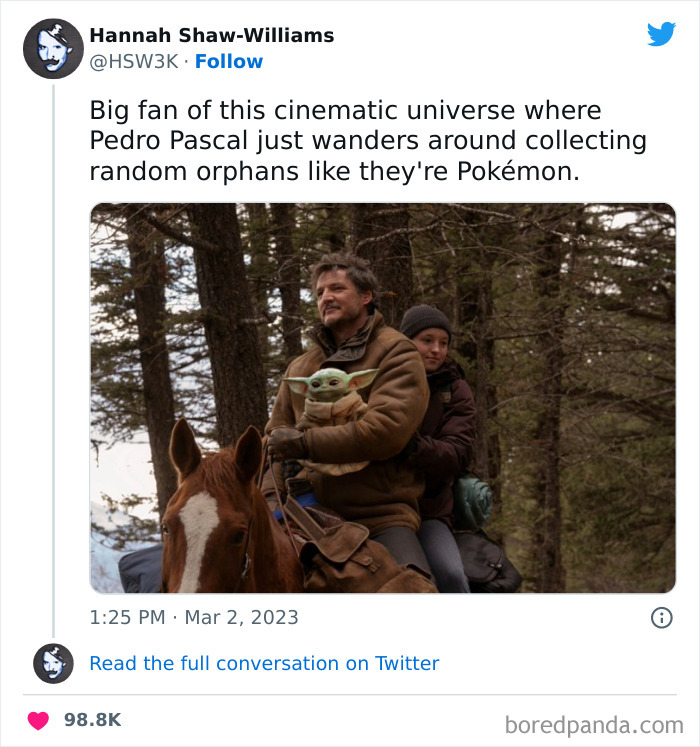The height and width of the screenshot is (747, 700).
Task: Read the full conversation on Twitter
Action: click(264, 663)
